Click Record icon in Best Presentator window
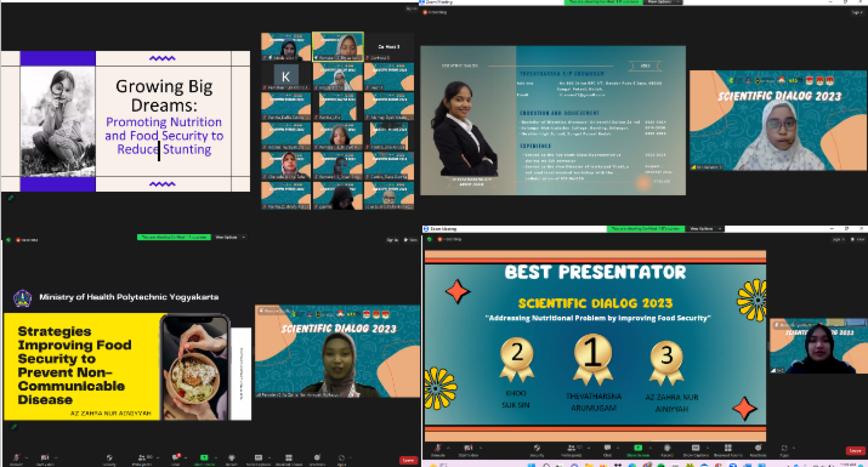The height and width of the screenshot is (467, 868). pos(667,449)
